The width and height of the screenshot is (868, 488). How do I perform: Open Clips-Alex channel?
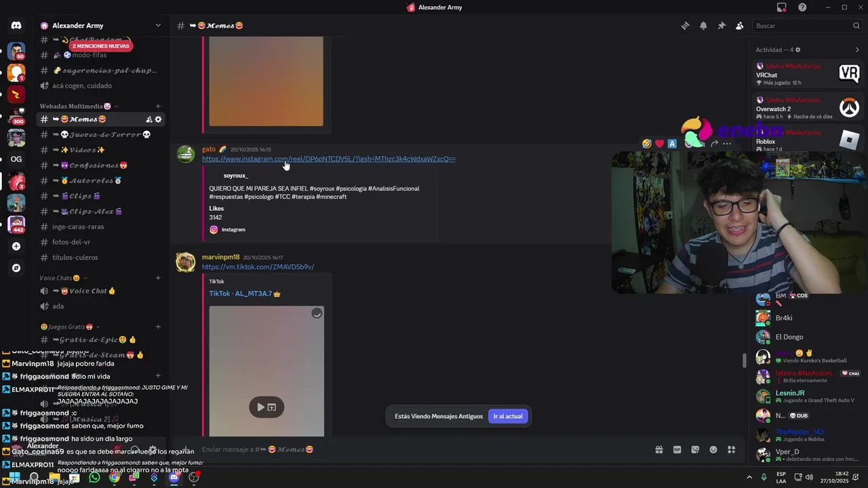[x=102, y=211]
